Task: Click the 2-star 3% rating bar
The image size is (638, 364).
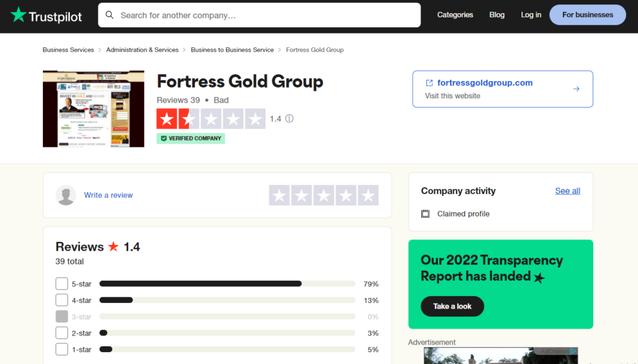Action: [x=227, y=333]
